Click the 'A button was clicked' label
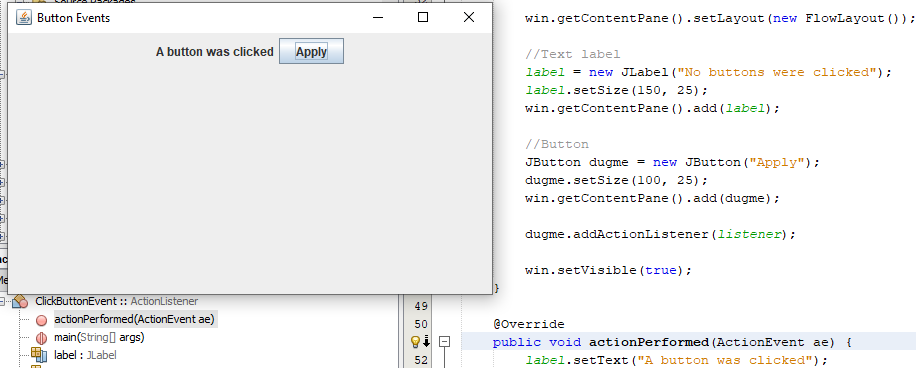The height and width of the screenshot is (368, 916). (214, 52)
